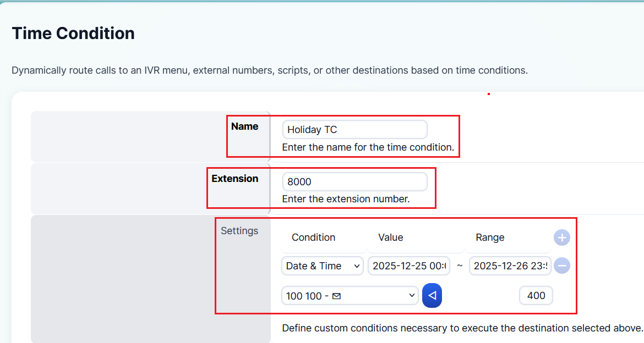
Task: Select the end date range 2025-12-26
Action: click(x=510, y=266)
